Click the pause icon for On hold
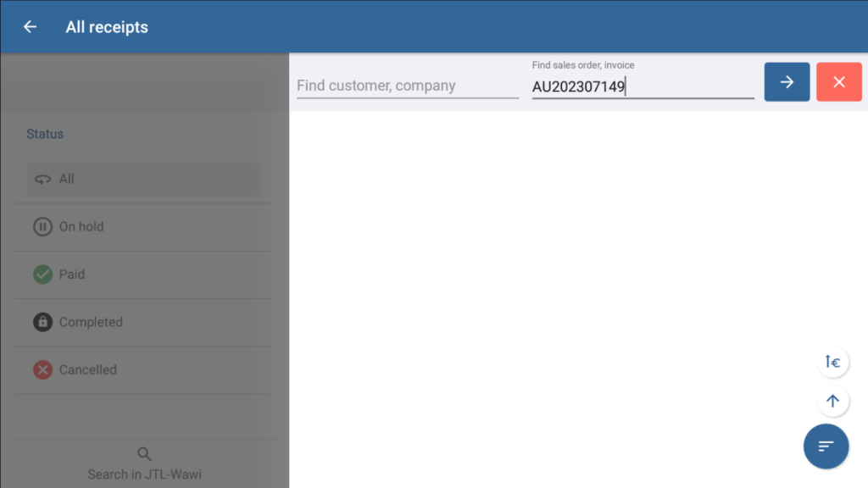 click(x=42, y=227)
